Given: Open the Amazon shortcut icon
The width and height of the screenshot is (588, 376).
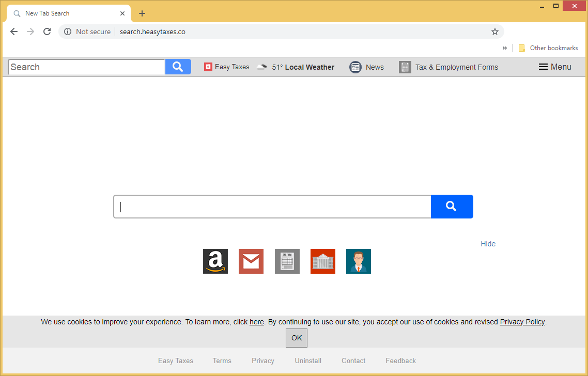Looking at the screenshot, I should pos(215,261).
